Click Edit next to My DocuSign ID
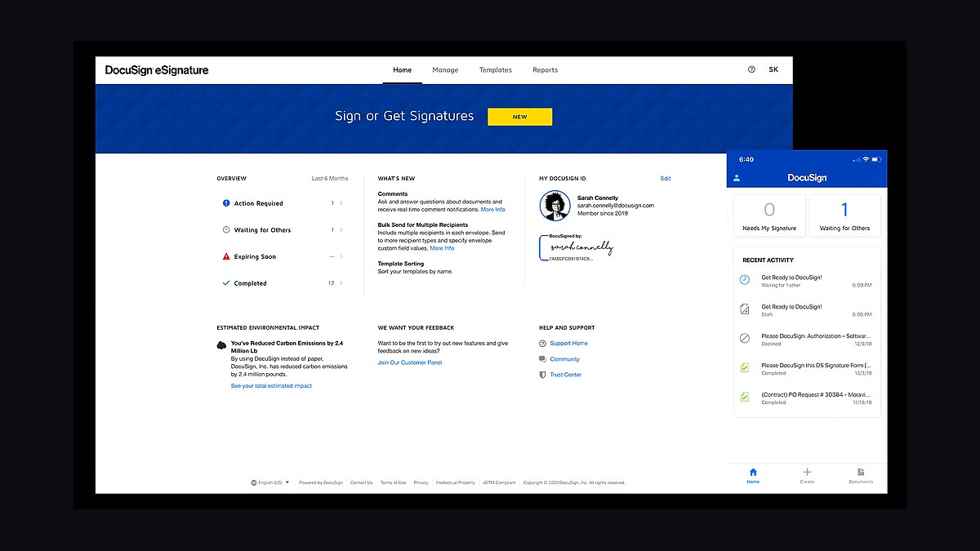980x551 pixels. (x=666, y=178)
